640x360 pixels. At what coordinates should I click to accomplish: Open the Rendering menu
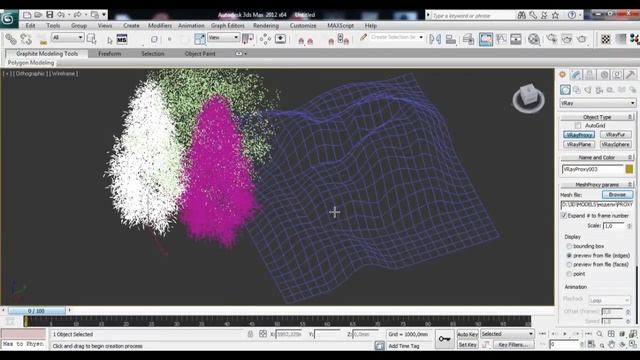pyautogui.click(x=266, y=25)
